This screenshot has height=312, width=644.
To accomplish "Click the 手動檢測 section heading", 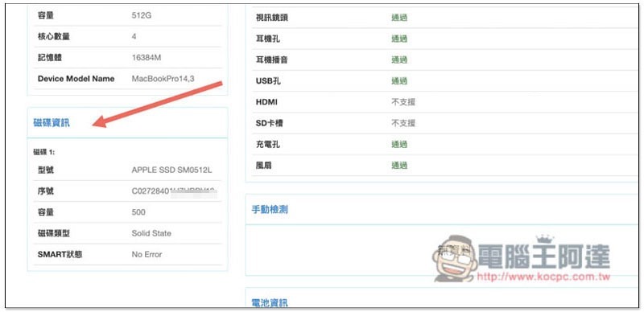I will click(x=270, y=209).
